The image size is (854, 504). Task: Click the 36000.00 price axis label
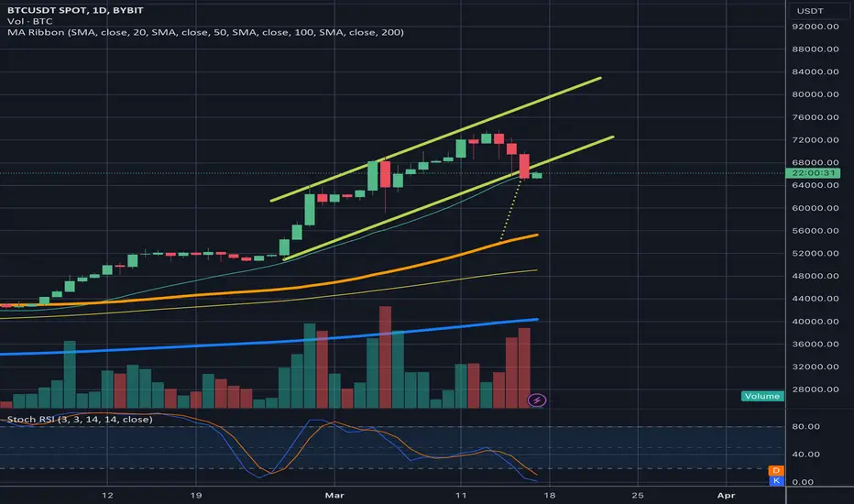(x=816, y=344)
